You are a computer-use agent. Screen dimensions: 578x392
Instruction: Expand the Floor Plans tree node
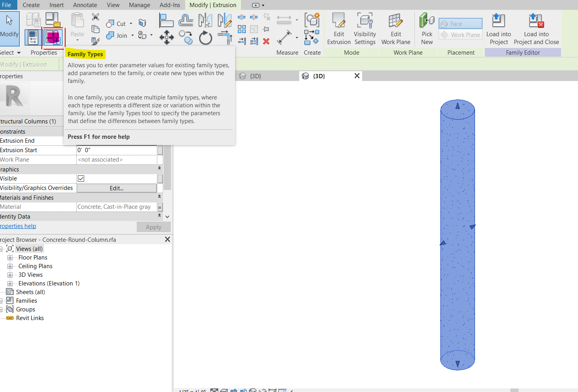10,257
